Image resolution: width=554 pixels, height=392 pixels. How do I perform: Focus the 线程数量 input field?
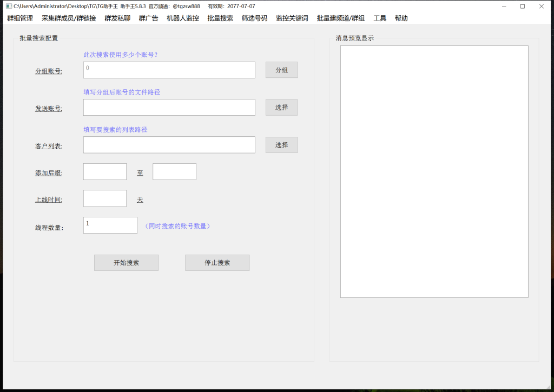pyautogui.click(x=110, y=225)
